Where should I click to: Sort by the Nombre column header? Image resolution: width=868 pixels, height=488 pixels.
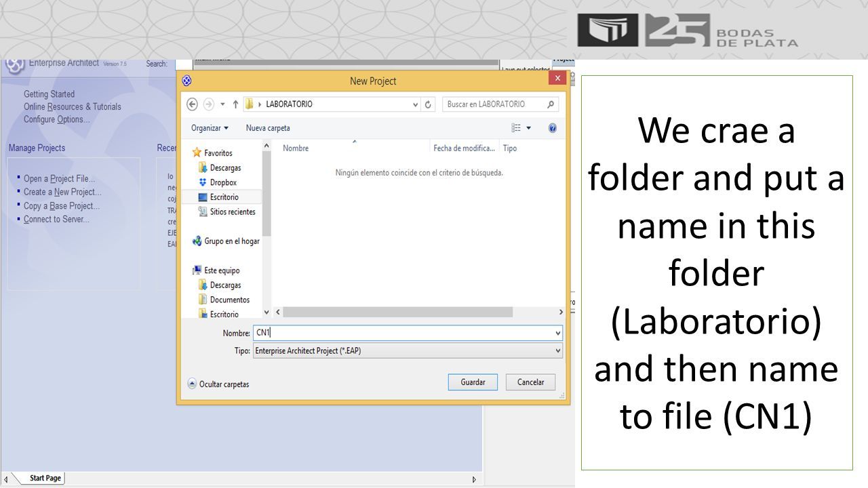click(296, 148)
